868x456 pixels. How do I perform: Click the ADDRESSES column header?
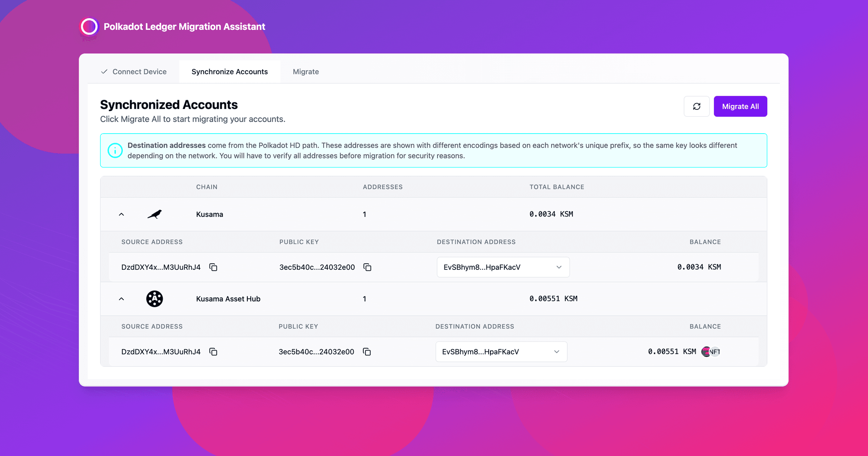click(x=383, y=187)
